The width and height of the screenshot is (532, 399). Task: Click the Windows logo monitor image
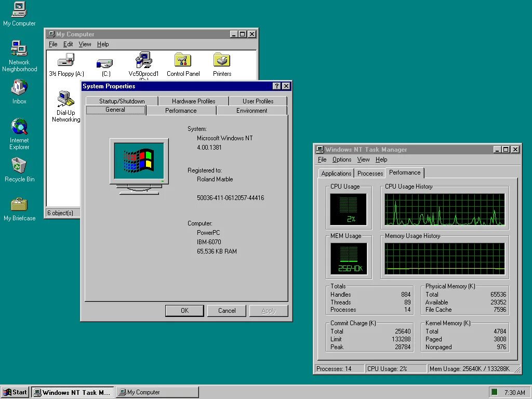coord(139,166)
